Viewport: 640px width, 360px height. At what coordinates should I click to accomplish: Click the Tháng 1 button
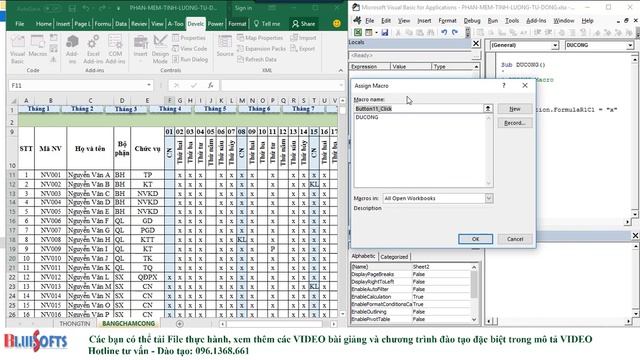(39, 109)
